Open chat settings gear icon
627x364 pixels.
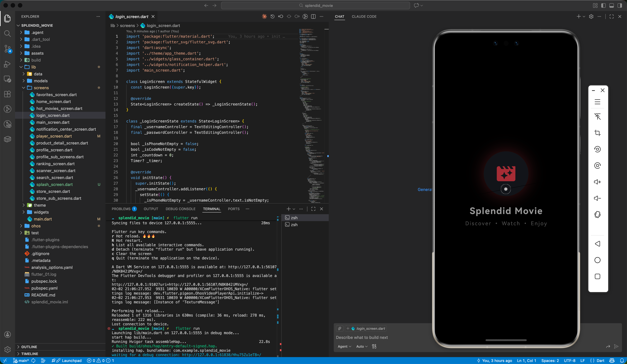tap(591, 16)
